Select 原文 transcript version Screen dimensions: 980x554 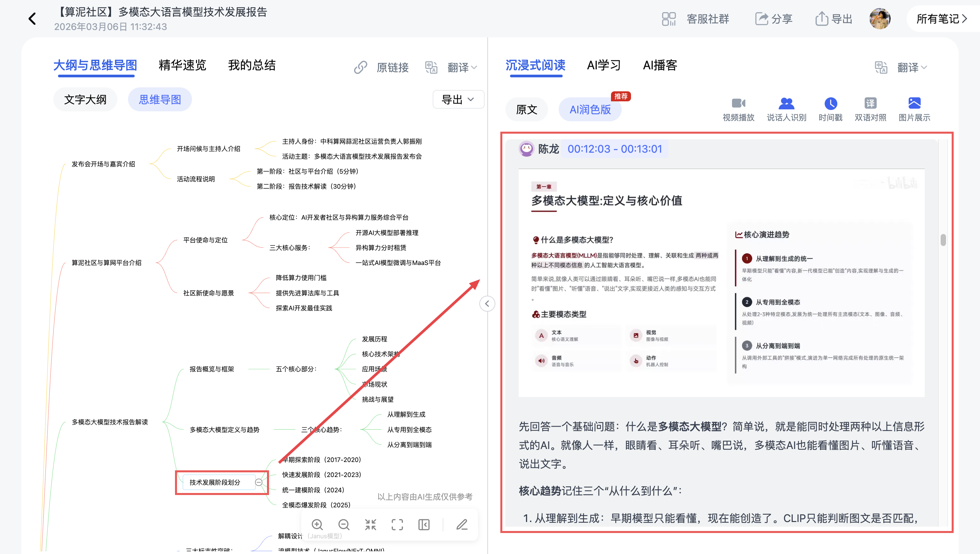click(527, 110)
